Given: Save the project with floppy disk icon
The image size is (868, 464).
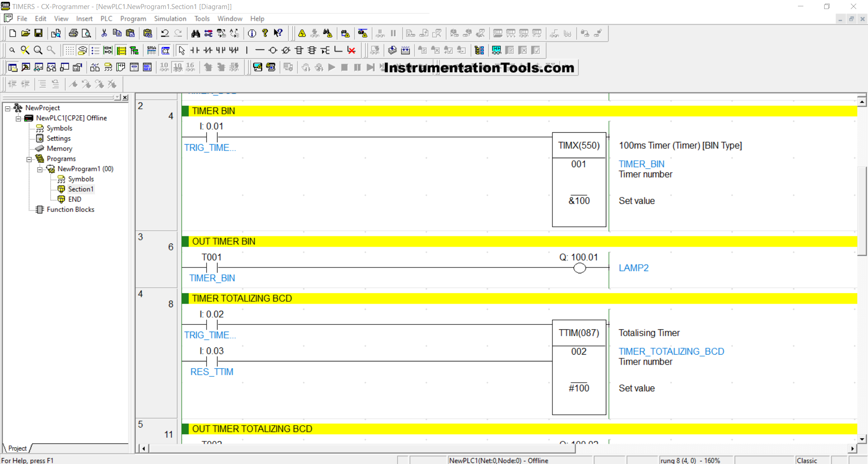Looking at the screenshot, I should [39, 33].
